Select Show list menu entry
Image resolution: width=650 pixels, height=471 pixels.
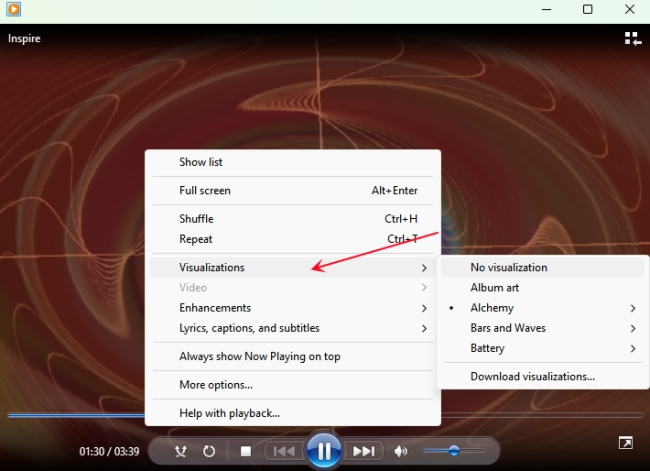pyautogui.click(x=293, y=162)
